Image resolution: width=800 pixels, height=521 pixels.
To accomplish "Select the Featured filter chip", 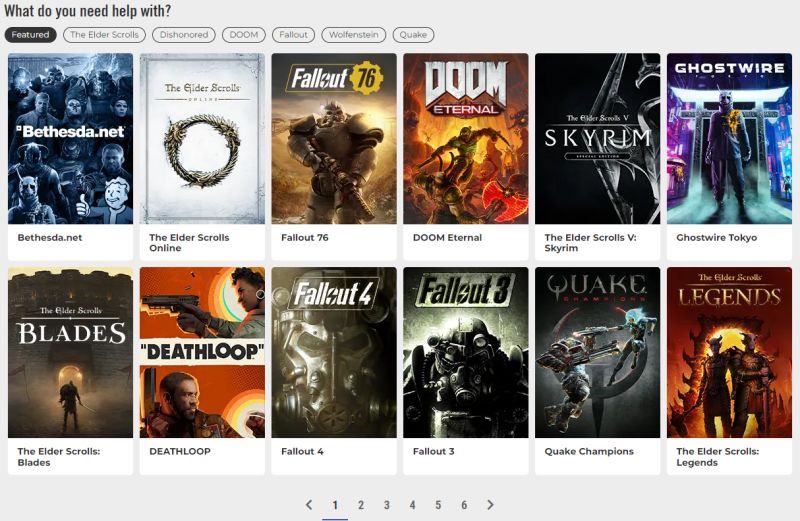I will 30,35.
